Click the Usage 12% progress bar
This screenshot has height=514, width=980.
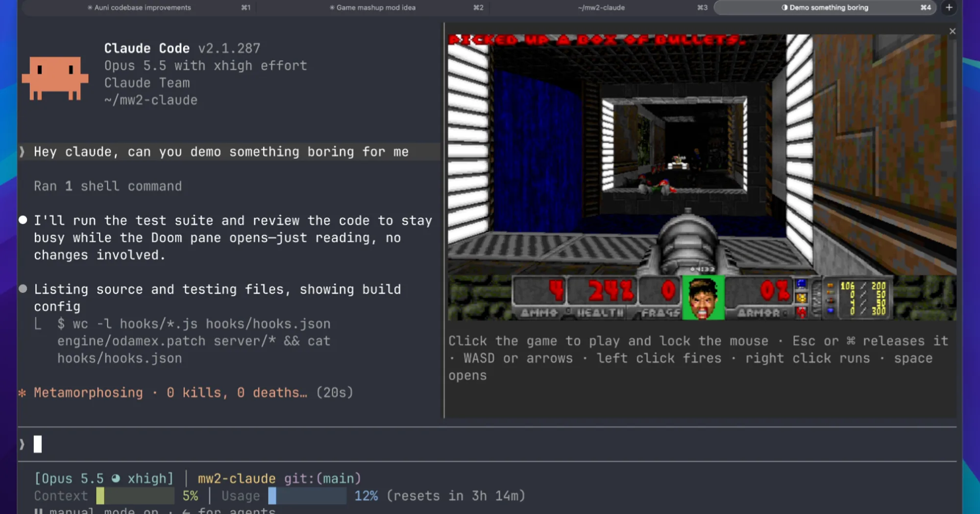coord(307,496)
